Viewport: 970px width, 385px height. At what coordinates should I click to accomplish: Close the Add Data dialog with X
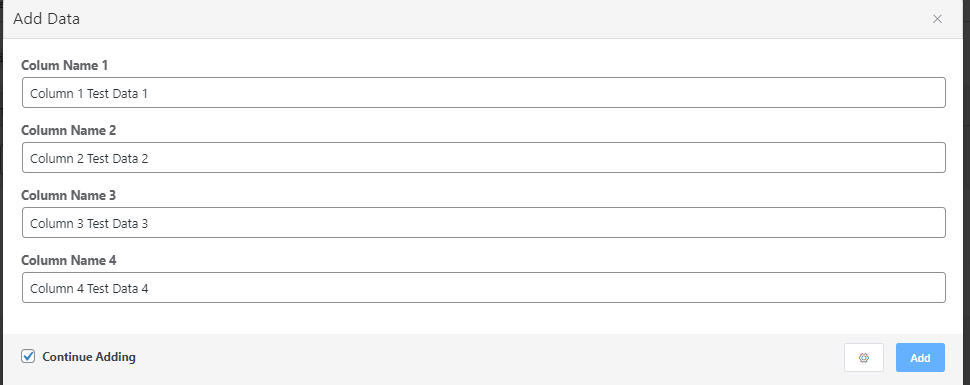(937, 19)
